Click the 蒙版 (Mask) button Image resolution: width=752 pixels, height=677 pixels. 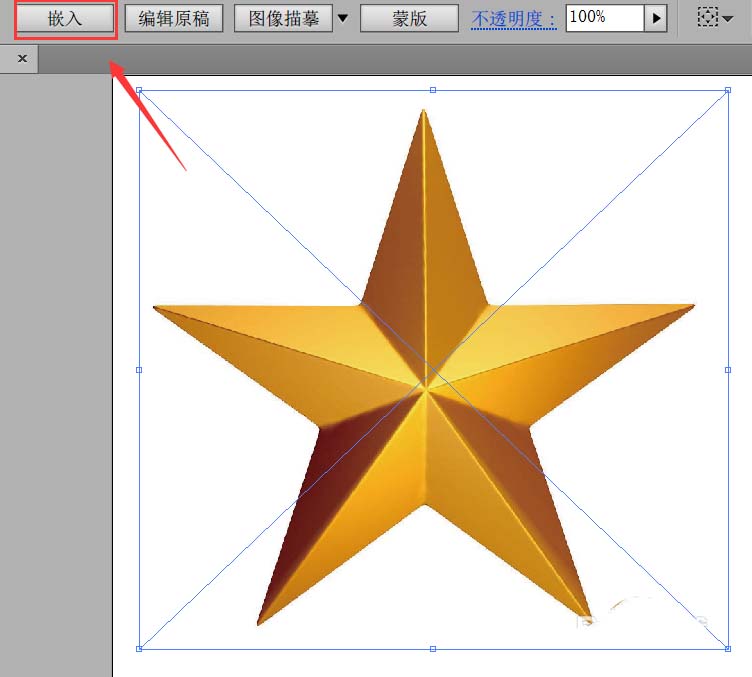[410, 19]
